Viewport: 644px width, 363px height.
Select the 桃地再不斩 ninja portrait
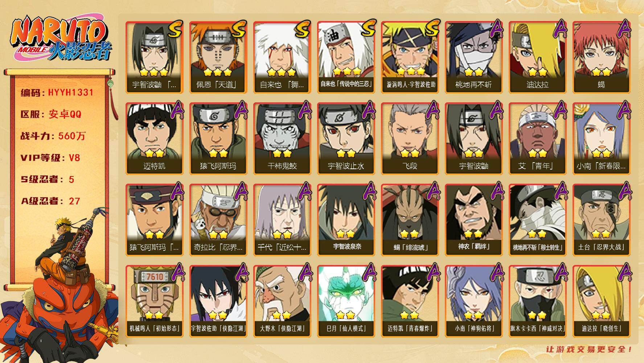point(474,57)
